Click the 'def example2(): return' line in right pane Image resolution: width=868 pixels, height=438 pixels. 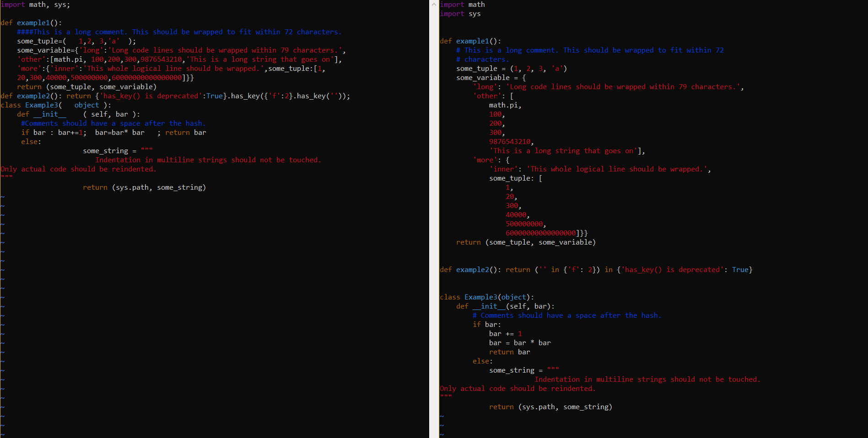pyautogui.click(x=596, y=270)
